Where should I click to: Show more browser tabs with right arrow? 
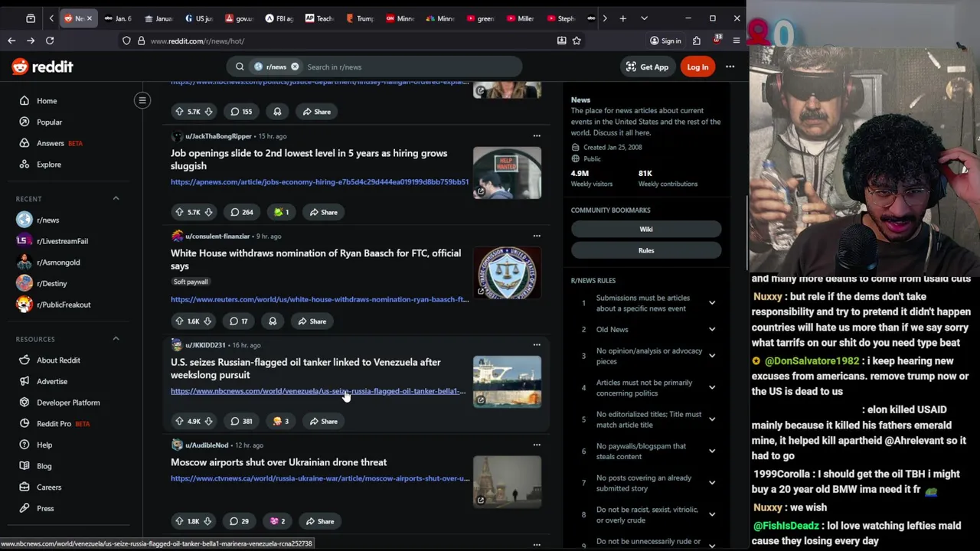[x=605, y=18]
